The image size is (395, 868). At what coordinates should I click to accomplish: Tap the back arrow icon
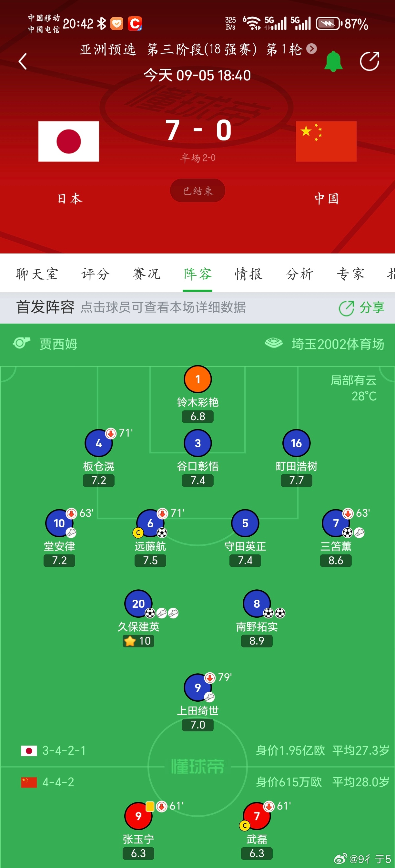point(23,61)
